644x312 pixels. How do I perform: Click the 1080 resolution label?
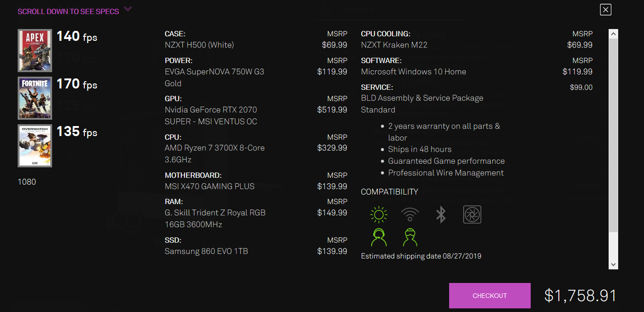tap(27, 182)
